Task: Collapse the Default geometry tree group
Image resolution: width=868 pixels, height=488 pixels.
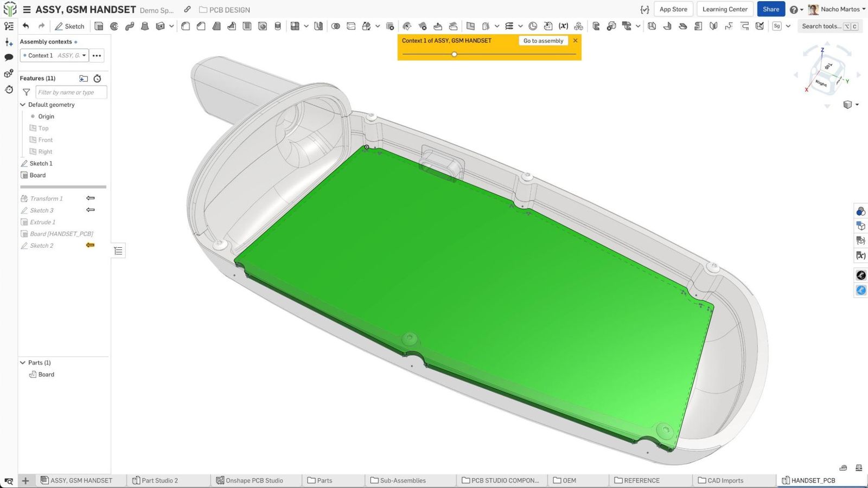Action: click(23, 105)
